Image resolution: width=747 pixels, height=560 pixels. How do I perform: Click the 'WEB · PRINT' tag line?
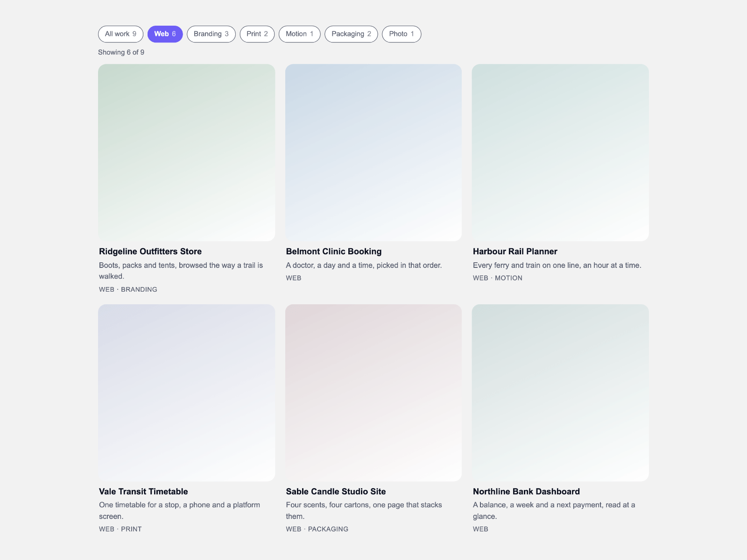120,529
